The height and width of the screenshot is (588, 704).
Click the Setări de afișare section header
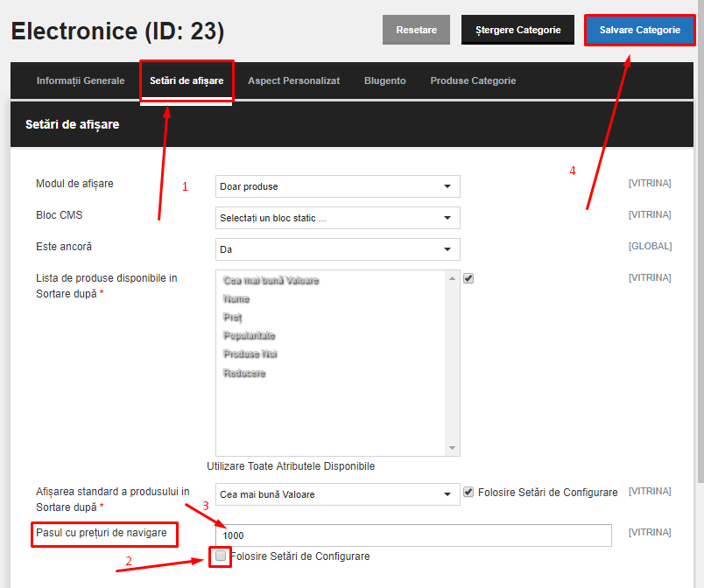[x=352, y=124]
